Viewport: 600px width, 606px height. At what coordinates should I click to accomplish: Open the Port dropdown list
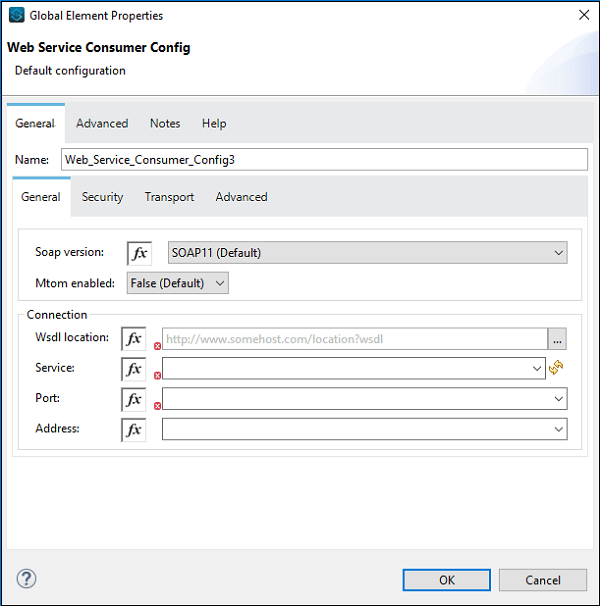tap(558, 399)
